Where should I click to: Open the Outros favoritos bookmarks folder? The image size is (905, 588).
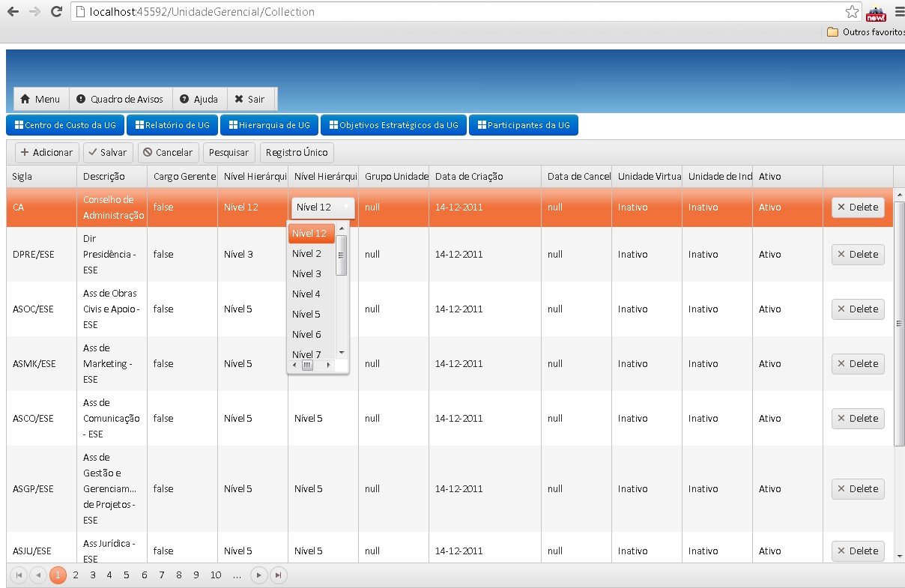(865, 32)
